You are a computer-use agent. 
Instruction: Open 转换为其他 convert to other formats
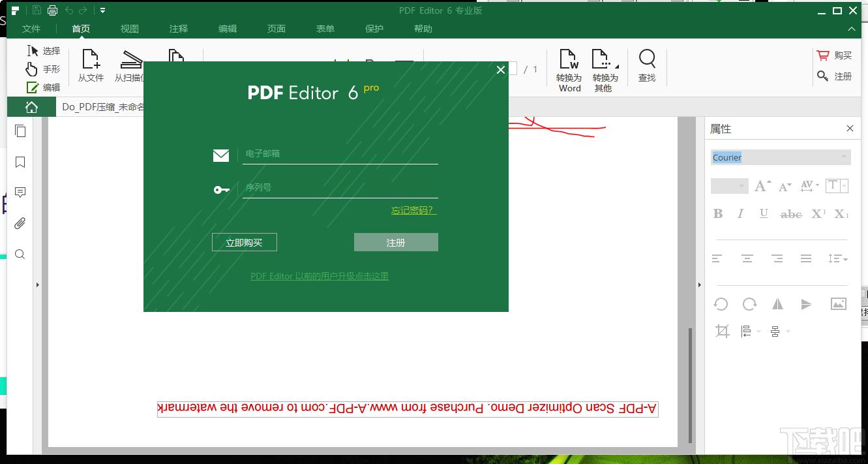(x=605, y=70)
